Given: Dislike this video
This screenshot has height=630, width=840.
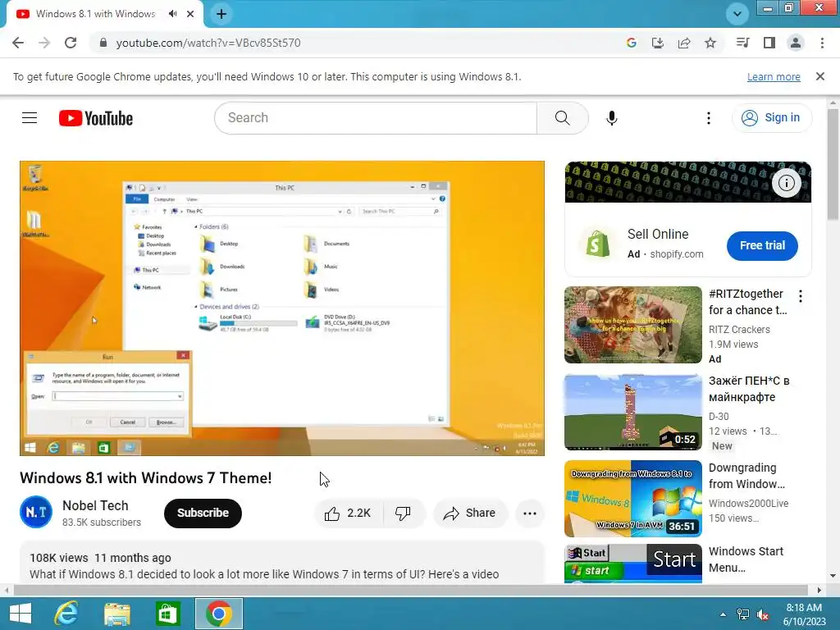Looking at the screenshot, I should (x=404, y=514).
